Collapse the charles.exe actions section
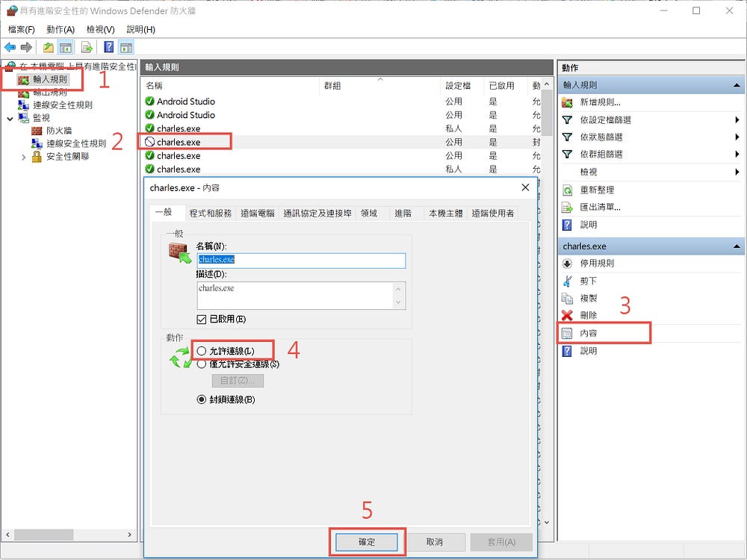The height and width of the screenshot is (560, 747). pos(737,246)
